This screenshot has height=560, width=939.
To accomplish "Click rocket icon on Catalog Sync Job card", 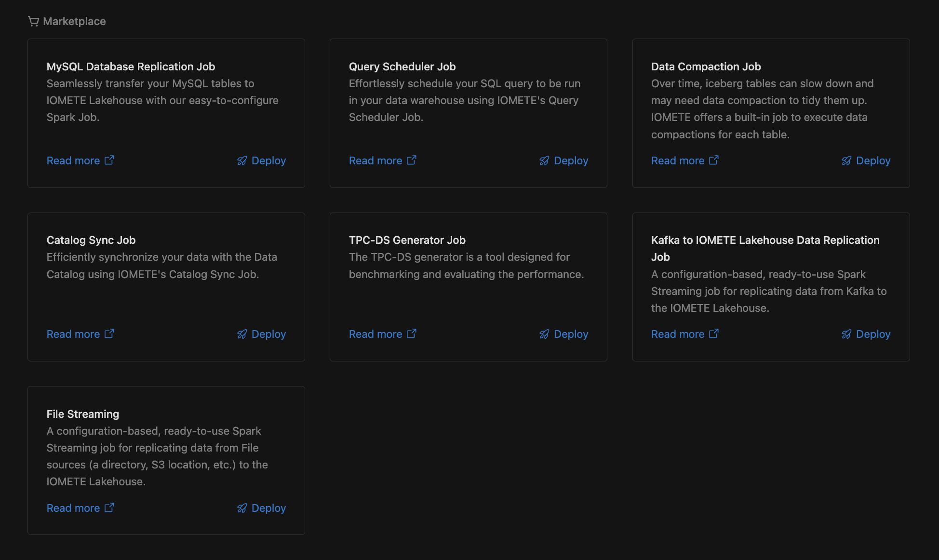I will [x=242, y=334].
